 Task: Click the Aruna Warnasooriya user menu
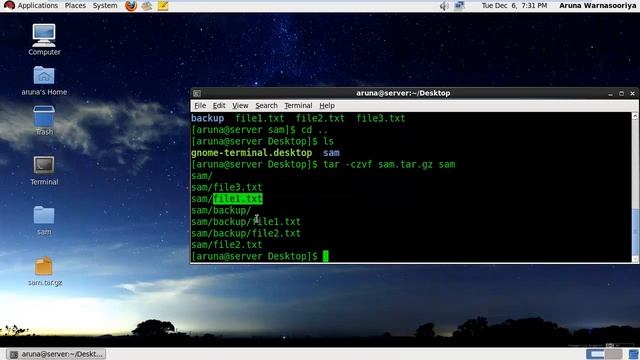point(597,6)
